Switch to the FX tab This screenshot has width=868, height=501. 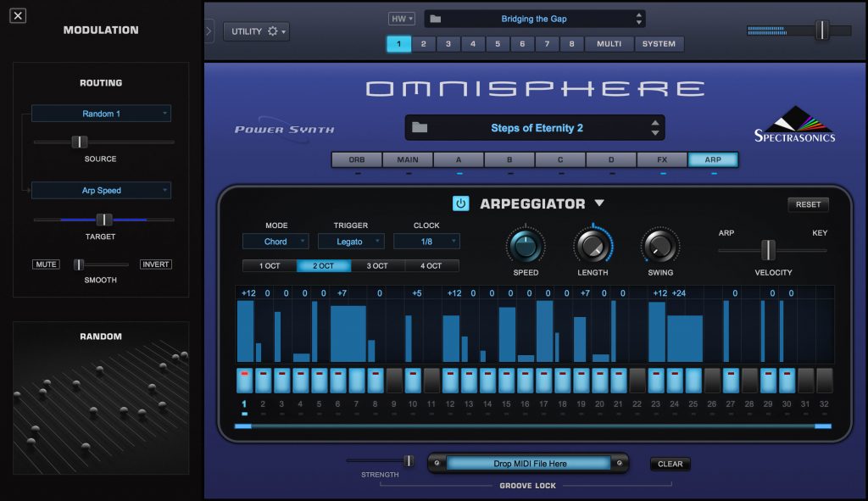(x=662, y=159)
